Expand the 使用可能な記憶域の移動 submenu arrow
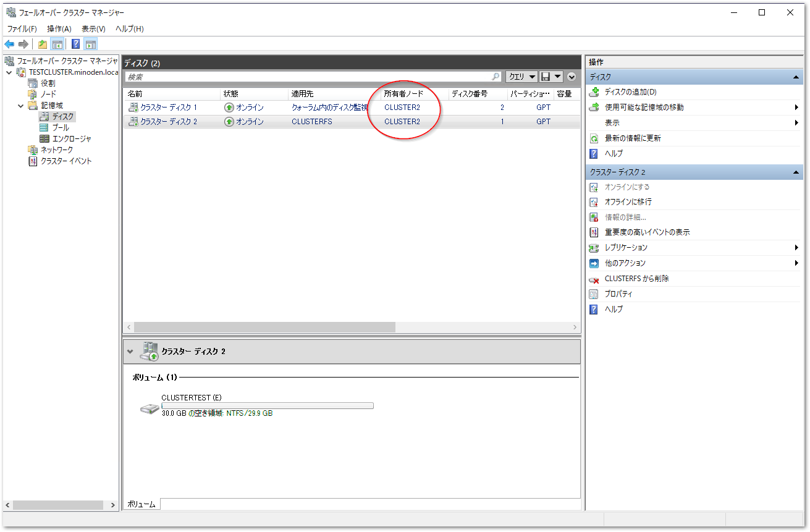The image size is (810, 532). 796,108
